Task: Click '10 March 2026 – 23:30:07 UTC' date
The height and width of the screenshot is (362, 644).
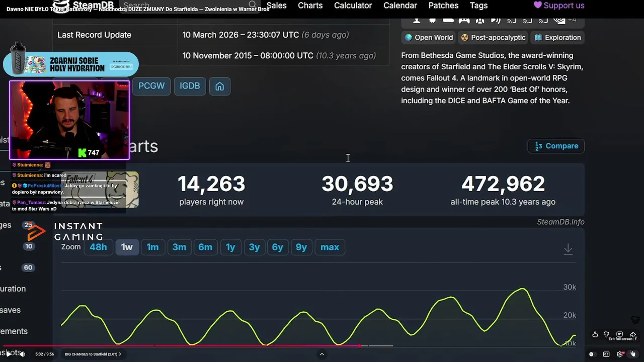Action: tap(240, 35)
